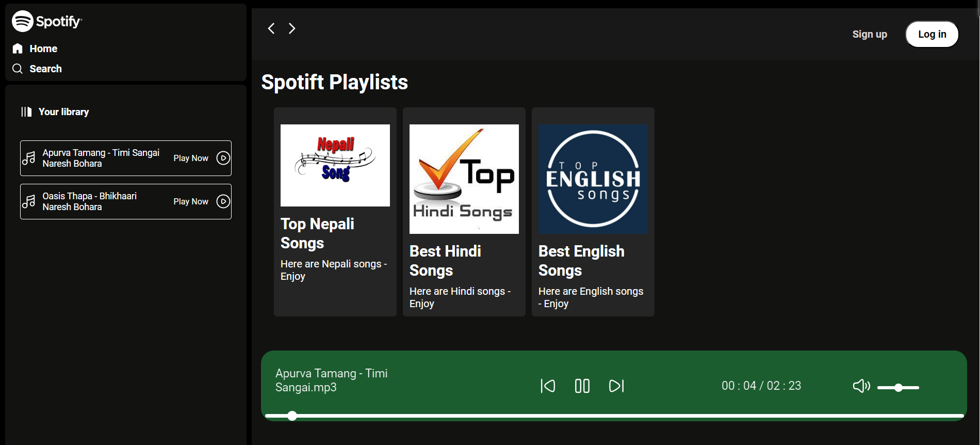Click Play Now text for Timi Sangai

click(191, 158)
